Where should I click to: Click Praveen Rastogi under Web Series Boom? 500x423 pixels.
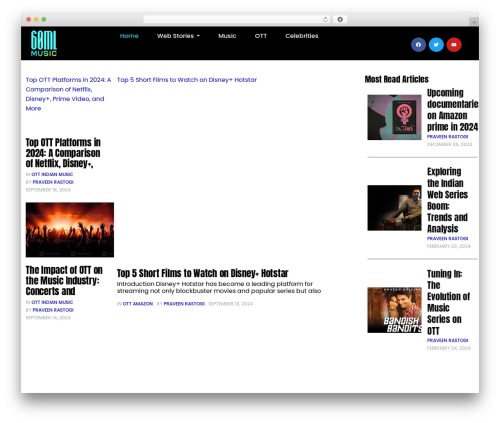click(447, 239)
